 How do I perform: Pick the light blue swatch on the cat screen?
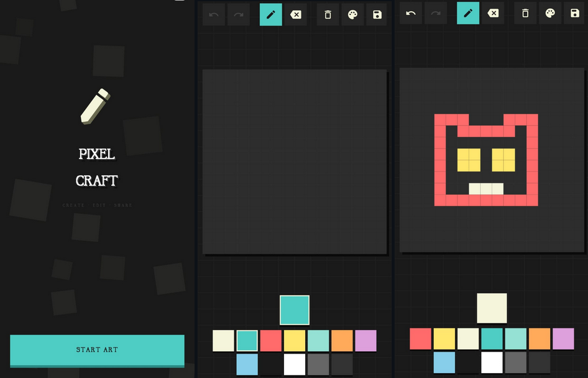tap(444, 363)
